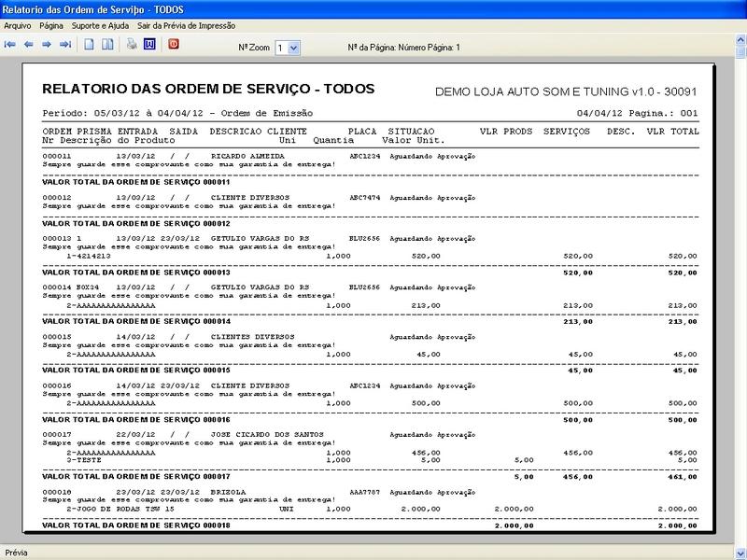Click client name BRIZOLA
This screenshot has width=747, height=560.
click(228, 492)
